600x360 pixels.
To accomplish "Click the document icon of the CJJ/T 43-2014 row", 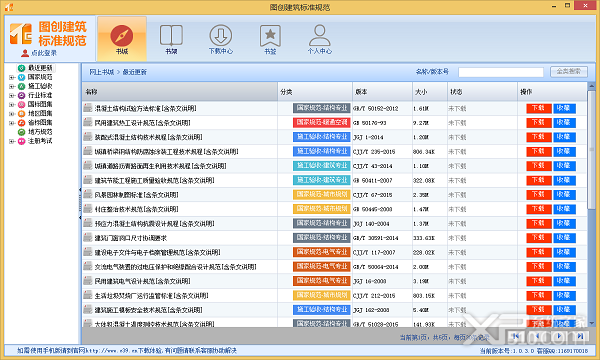I will coord(88,166).
